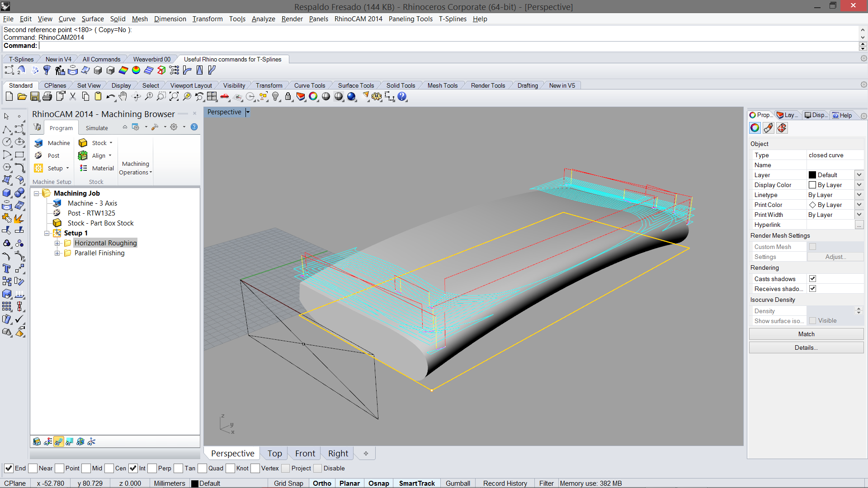Viewport: 868px width, 488px height.
Task: Click the black Default layer color swatch
Action: 812,175
